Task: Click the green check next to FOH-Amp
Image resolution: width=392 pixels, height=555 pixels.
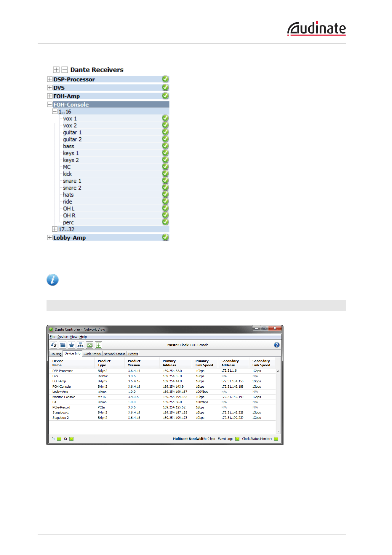Action: [165, 96]
